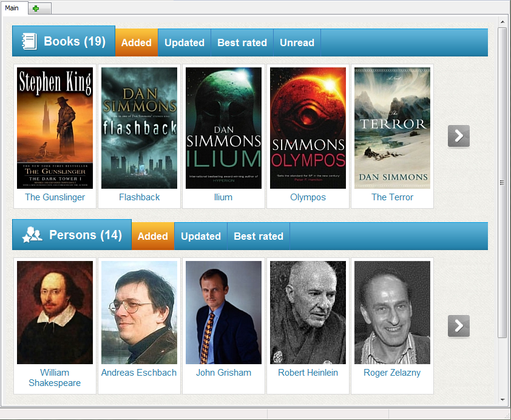Screen dimensions: 511x420
Task: Click the Books notebook icon
Action: pyautogui.click(x=29, y=41)
